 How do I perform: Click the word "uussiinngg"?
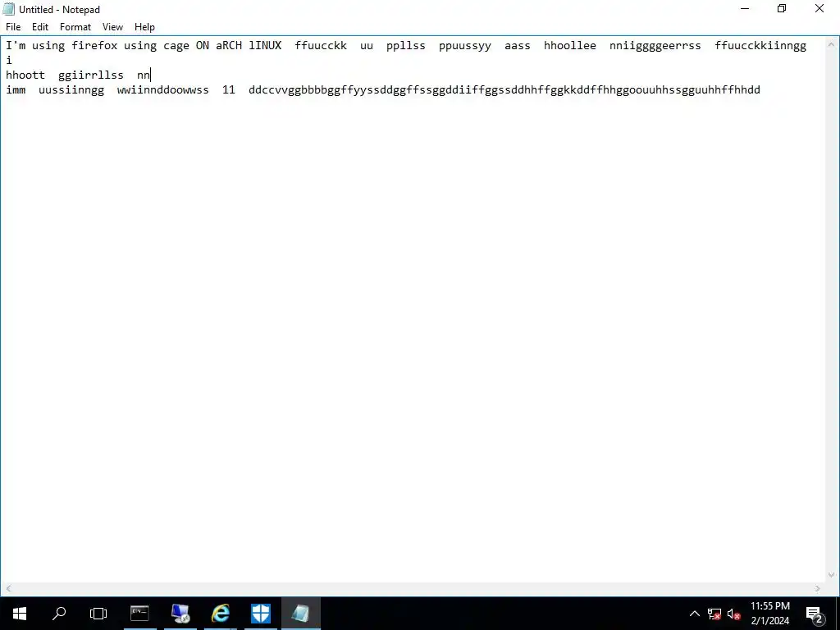[71, 90]
